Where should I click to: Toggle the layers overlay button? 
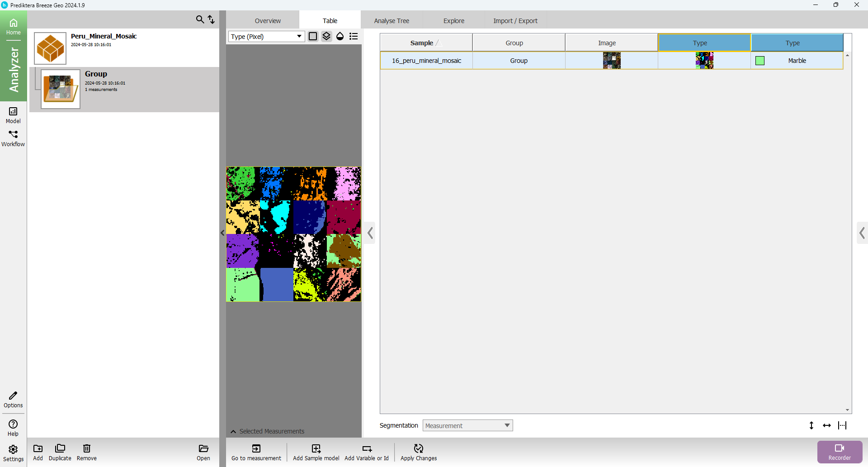pyautogui.click(x=326, y=36)
